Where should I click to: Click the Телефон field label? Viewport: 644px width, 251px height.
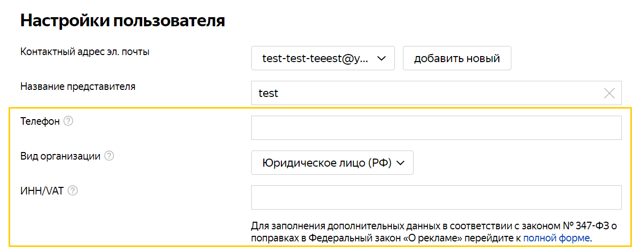pos(40,121)
